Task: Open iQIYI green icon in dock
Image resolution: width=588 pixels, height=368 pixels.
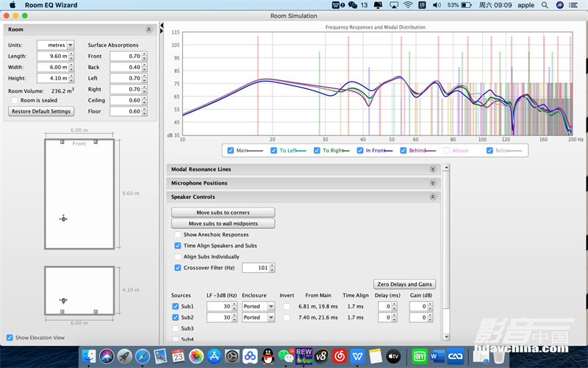Action: 419,356
